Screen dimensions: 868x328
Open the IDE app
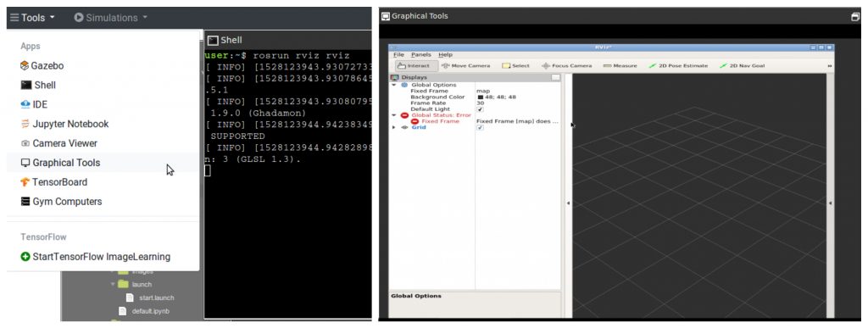coord(34,104)
